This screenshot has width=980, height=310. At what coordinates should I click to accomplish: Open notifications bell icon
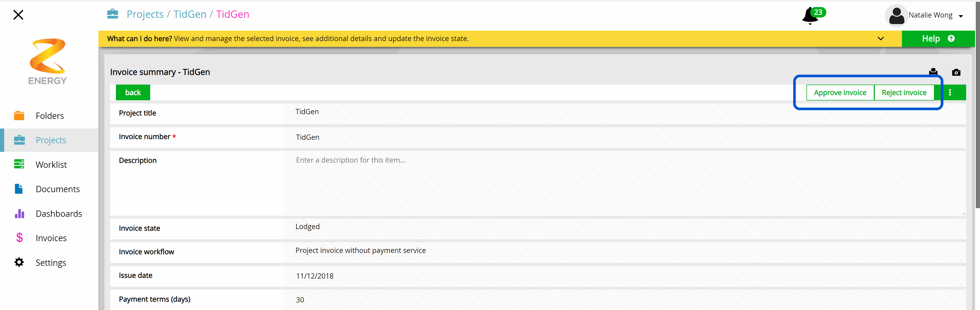tap(810, 16)
